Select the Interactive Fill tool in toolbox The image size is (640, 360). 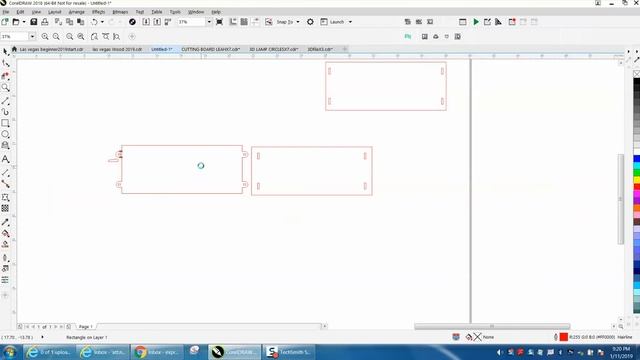5,233
